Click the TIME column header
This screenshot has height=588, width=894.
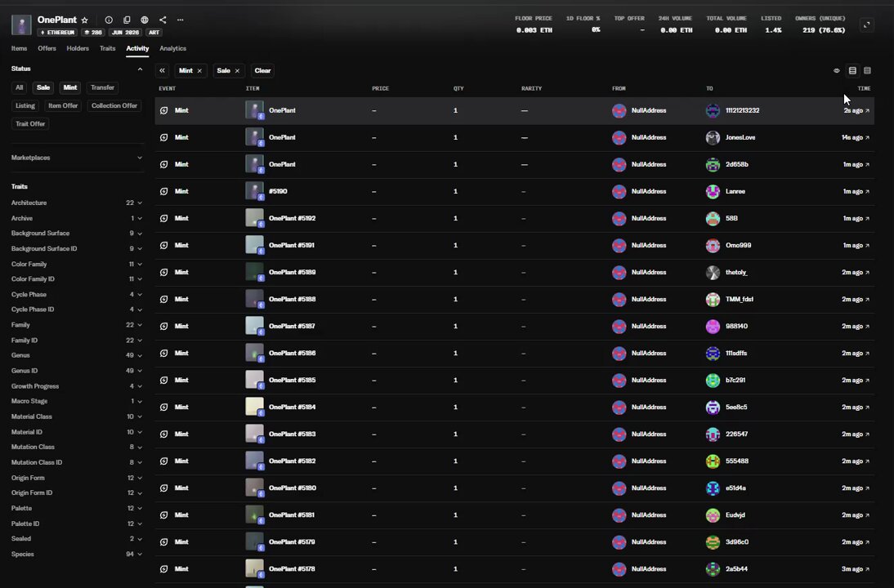click(x=864, y=88)
